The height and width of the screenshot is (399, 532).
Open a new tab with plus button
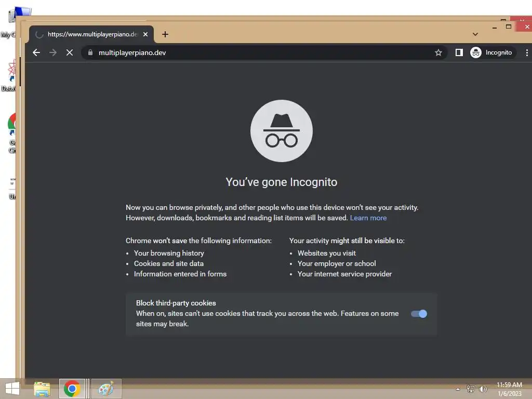coord(165,34)
